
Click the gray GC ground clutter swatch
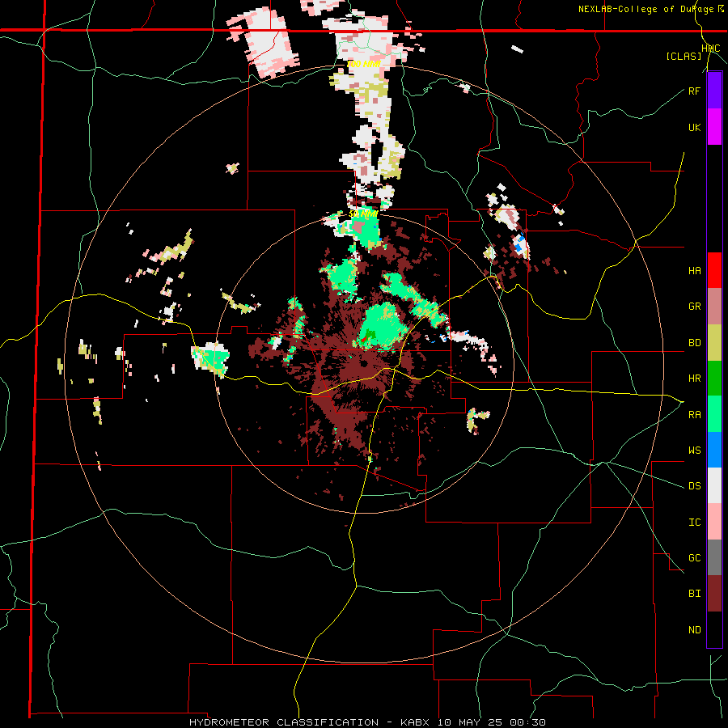714,557
